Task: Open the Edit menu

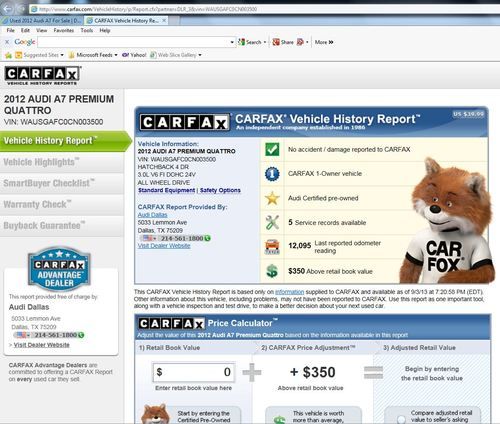Action: click(x=25, y=30)
